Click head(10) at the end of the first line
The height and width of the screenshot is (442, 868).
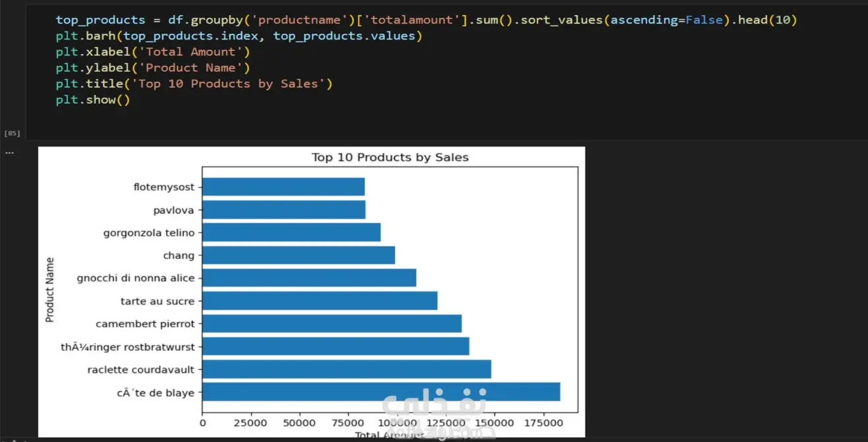point(767,20)
